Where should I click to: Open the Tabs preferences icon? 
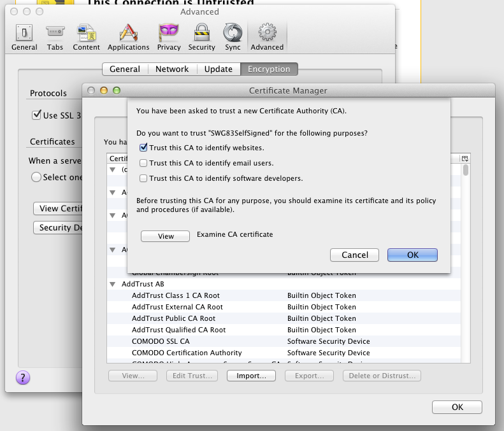pyautogui.click(x=55, y=32)
